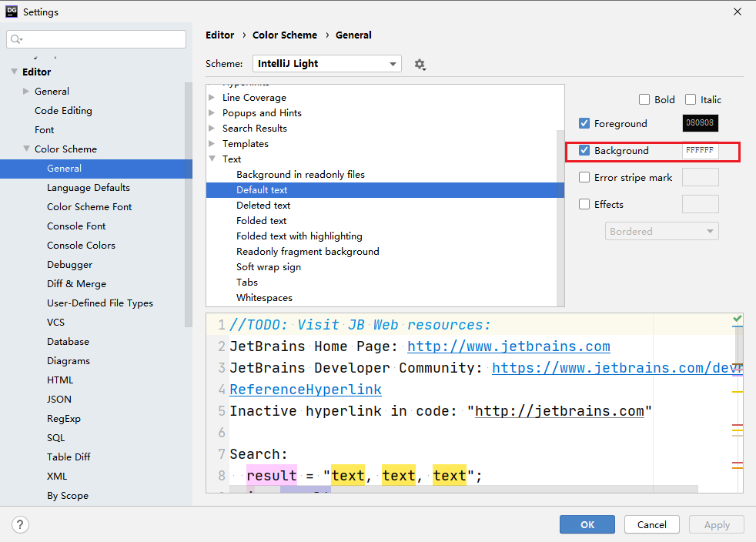Collapse the Editor tree section
This screenshot has height=542, width=756.
point(14,72)
